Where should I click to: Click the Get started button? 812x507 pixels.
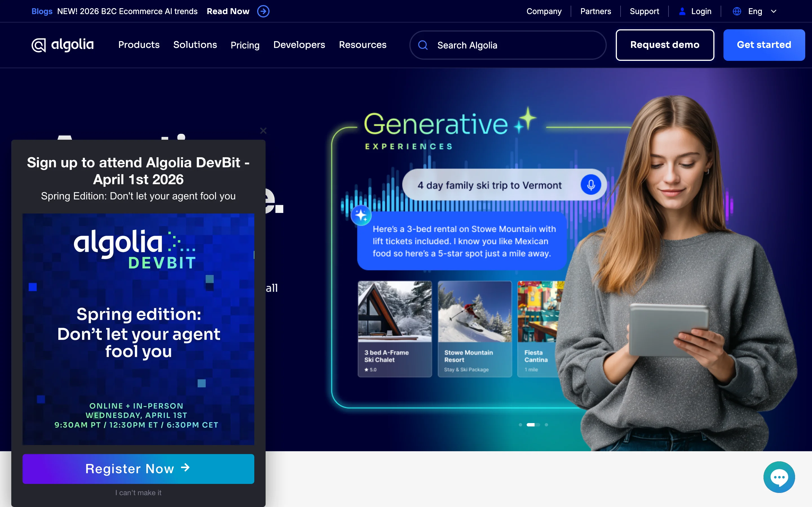(x=764, y=45)
